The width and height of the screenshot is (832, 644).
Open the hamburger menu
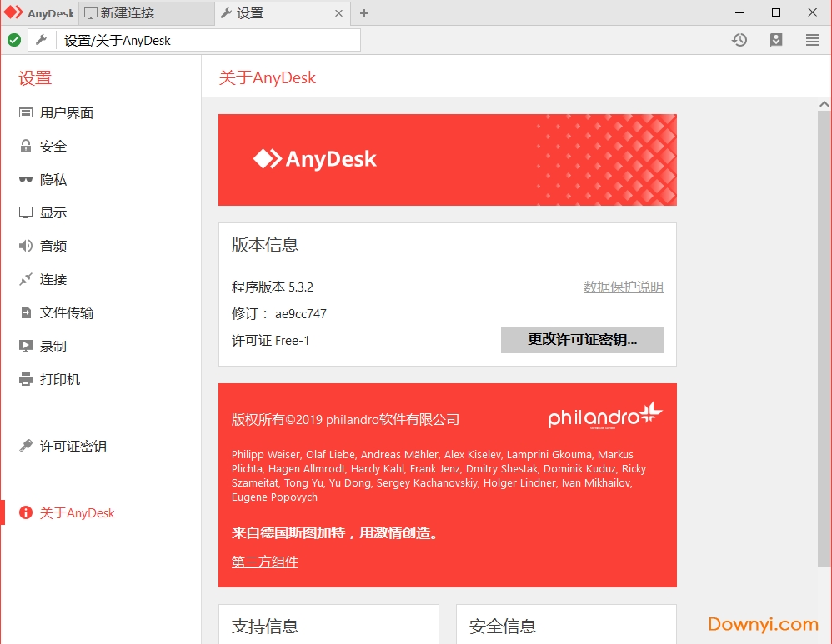pos(810,39)
